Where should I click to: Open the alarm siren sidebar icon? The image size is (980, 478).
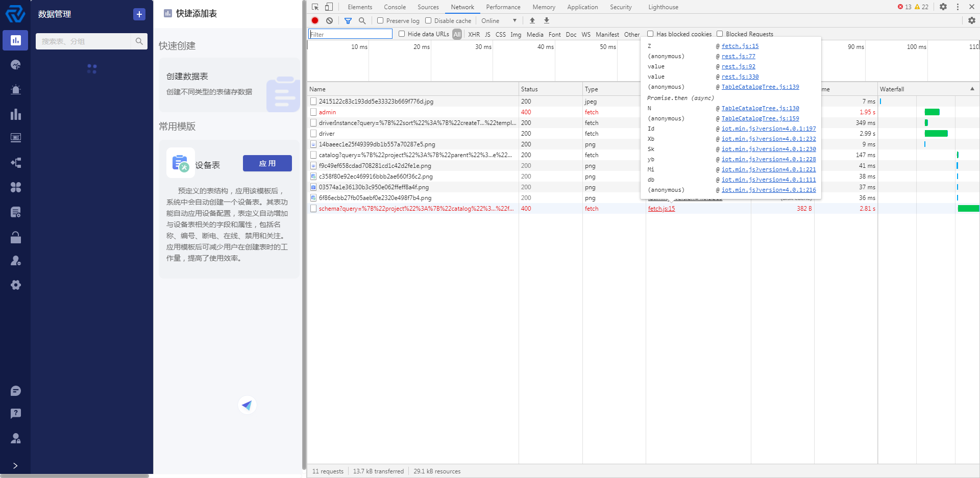15,89
